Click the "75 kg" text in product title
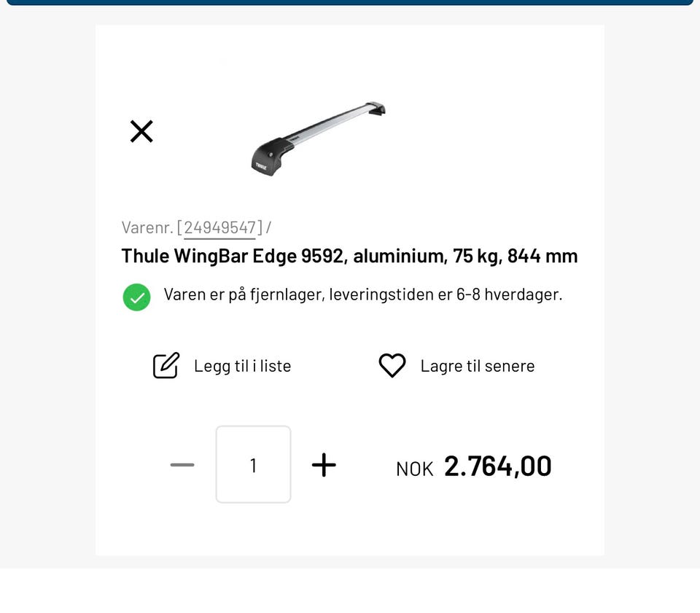The image size is (700, 613). click(473, 256)
